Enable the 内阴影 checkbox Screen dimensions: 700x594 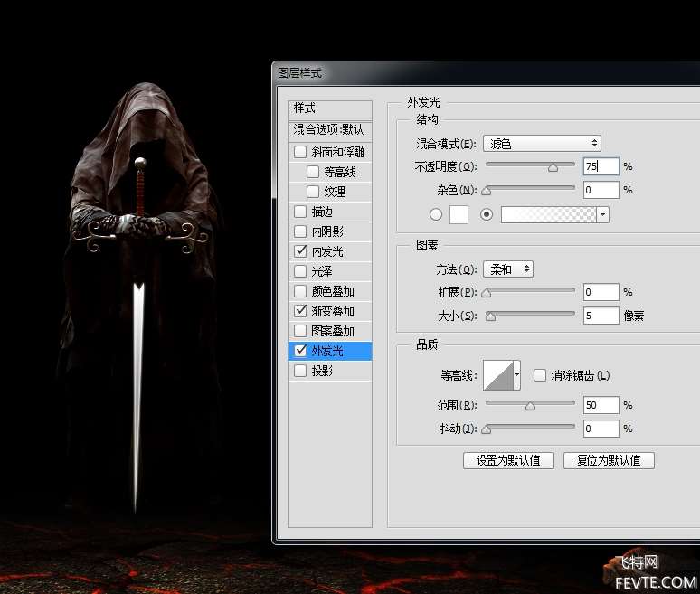(x=300, y=231)
